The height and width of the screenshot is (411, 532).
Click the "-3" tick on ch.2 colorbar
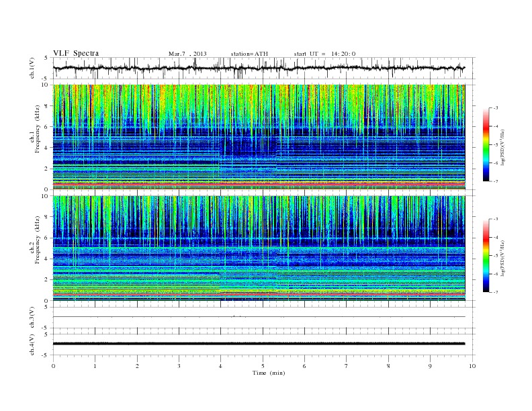(x=496, y=219)
